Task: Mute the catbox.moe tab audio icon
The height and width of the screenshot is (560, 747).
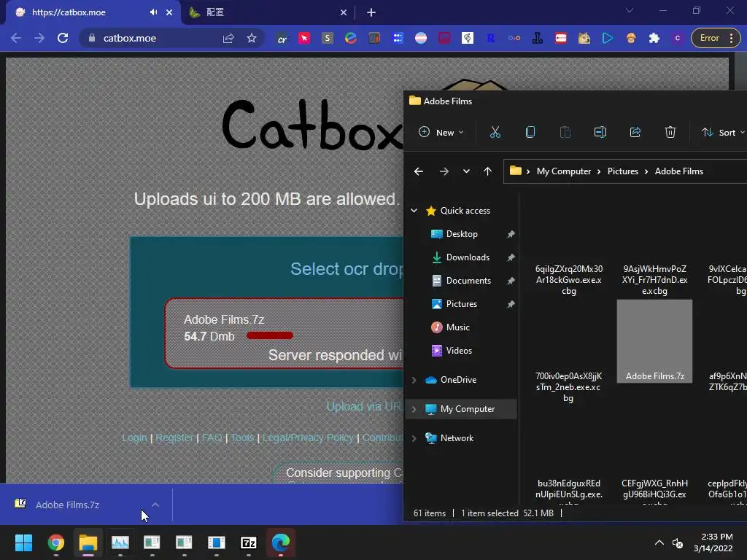Action: [x=153, y=12]
